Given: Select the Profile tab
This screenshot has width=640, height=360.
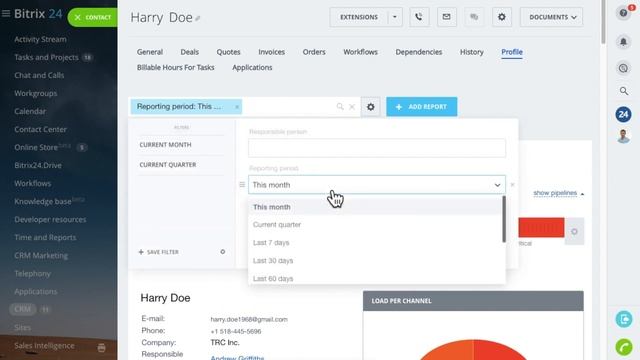Looking at the screenshot, I should (512, 52).
